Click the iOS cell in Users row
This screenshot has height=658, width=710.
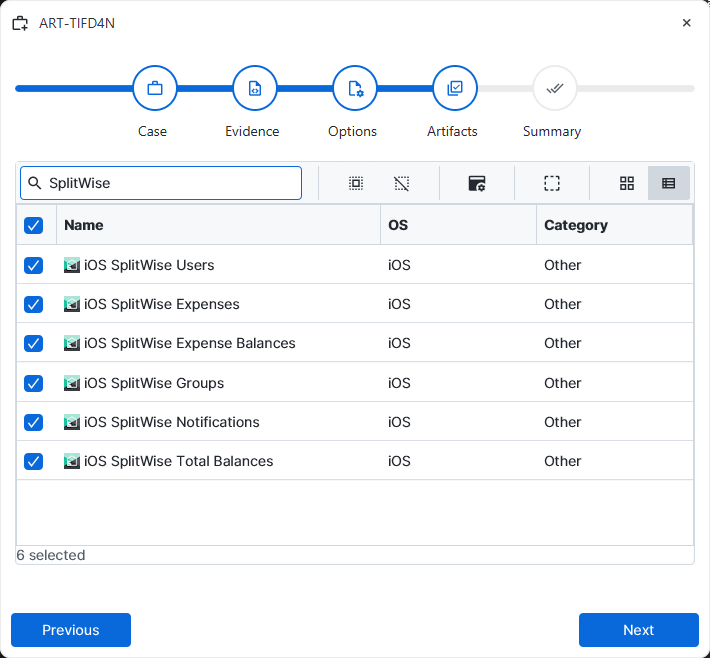pos(399,265)
